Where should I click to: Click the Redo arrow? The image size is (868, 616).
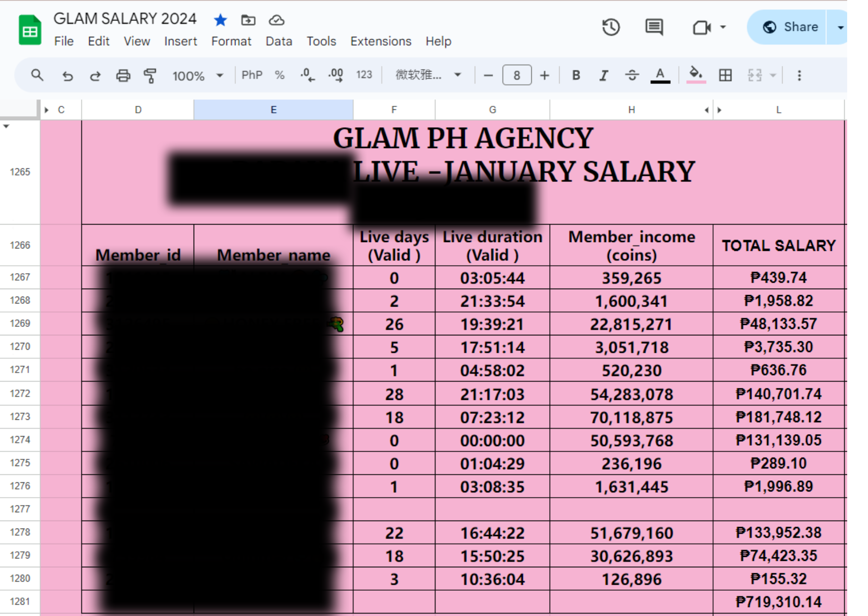coord(95,76)
